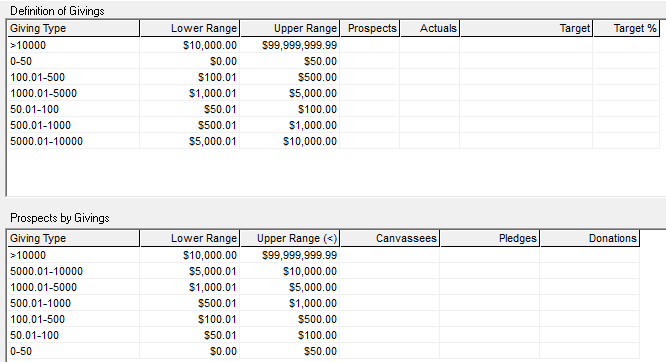Click $10,000.00 lower range in Definition table
This screenshot has width=666, height=362.
pyautogui.click(x=210, y=45)
